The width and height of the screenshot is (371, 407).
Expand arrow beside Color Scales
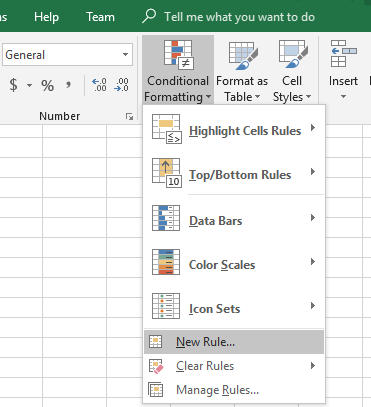(x=312, y=261)
